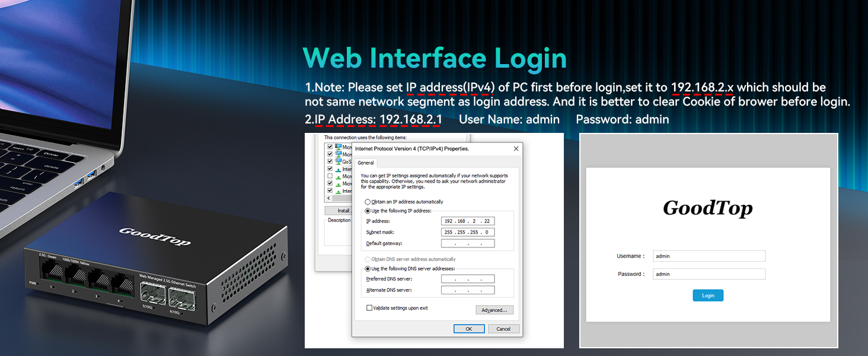Click the Preferred DNS server field
This screenshot has width=868, height=356.
(x=468, y=279)
